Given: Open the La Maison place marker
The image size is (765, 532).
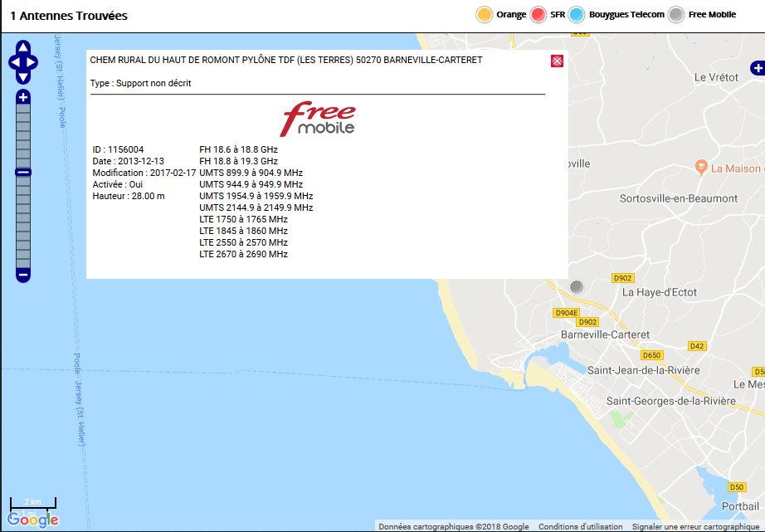Looking at the screenshot, I should coord(701,167).
